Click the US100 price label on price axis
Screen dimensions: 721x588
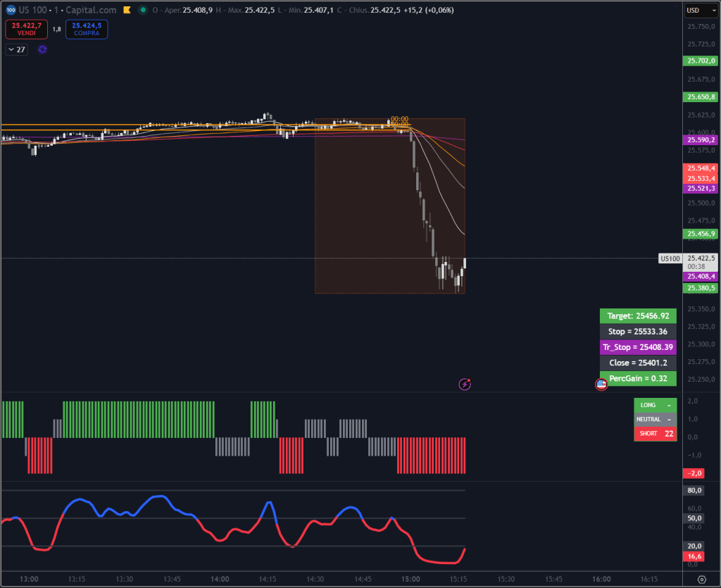coord(670,258)
